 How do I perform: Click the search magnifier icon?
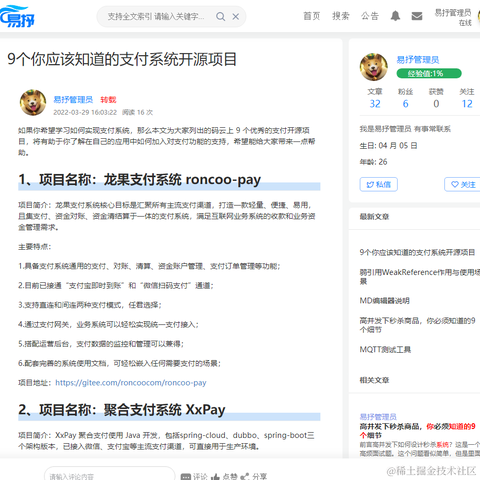[220, 16]
